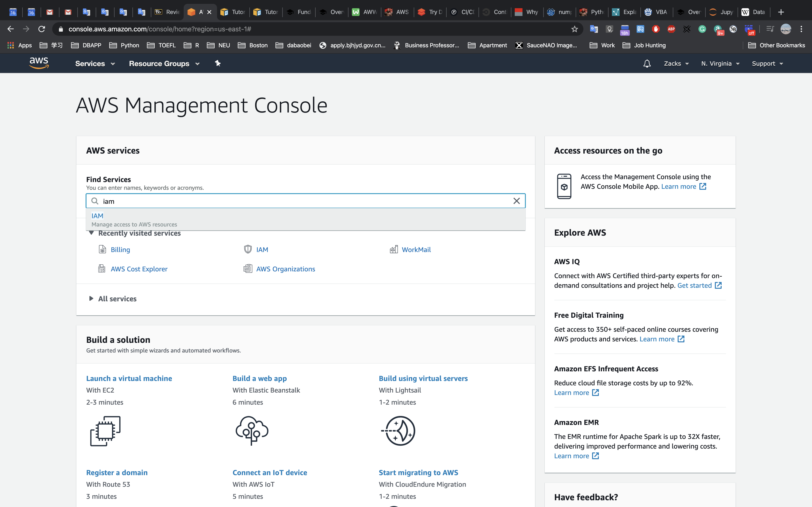Click the EC2 virtual machine chip icon
Image resolution: width=812 pixels, height=507 pixels.
click(105, 431)
